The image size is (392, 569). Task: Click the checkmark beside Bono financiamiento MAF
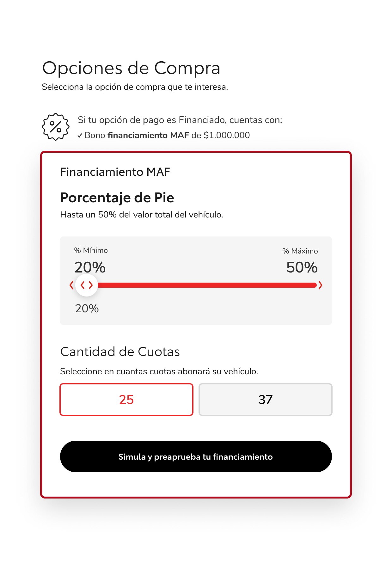point(80,136)
